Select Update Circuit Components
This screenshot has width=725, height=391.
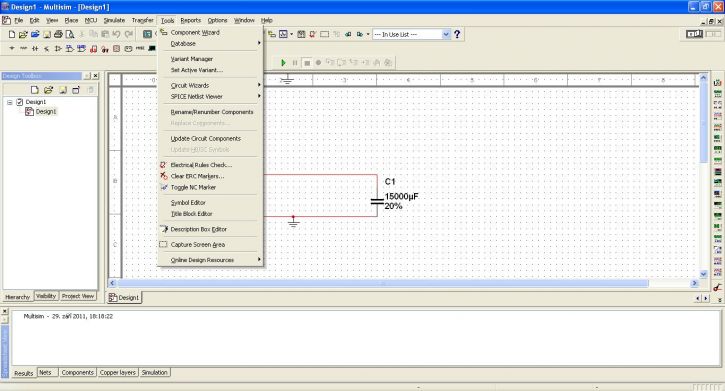(210, 139)
